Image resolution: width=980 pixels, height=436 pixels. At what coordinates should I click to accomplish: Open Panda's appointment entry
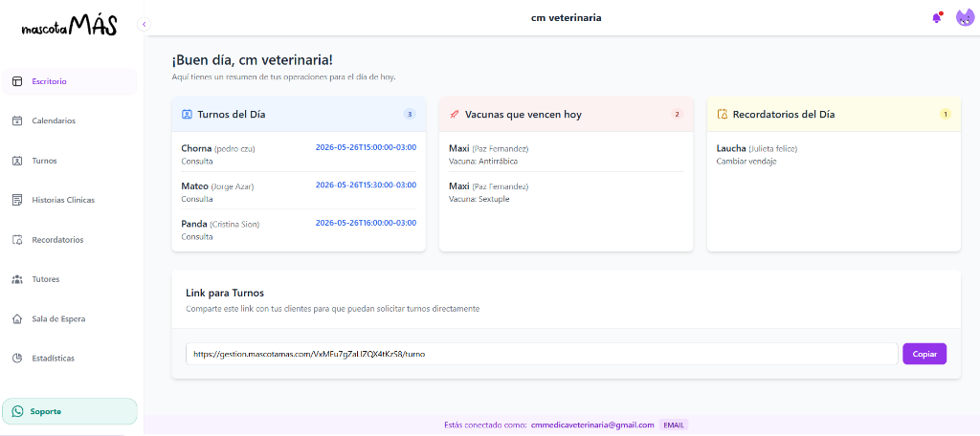299,229
